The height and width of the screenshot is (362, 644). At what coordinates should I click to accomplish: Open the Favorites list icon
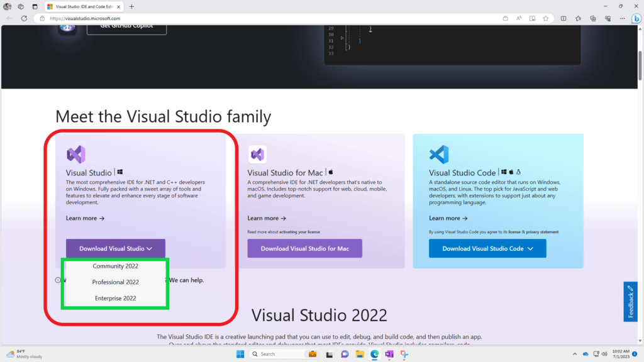coord(579,18)
